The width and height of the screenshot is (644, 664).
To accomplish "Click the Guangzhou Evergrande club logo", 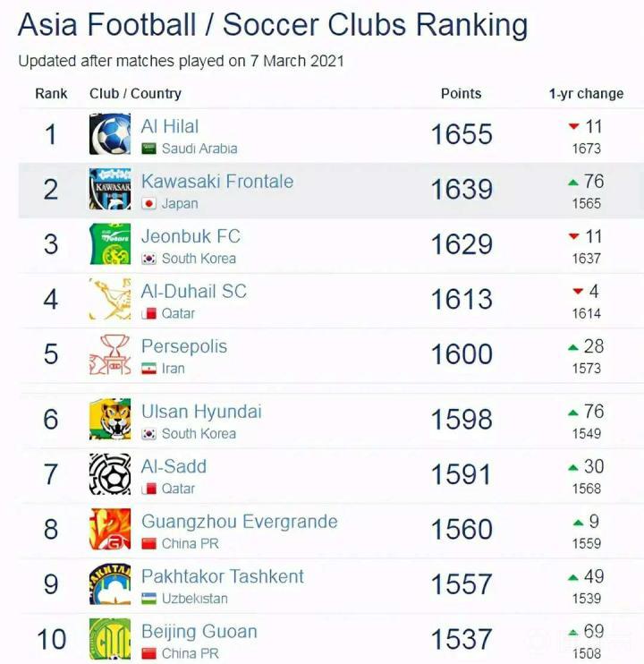I will point(110,529).
